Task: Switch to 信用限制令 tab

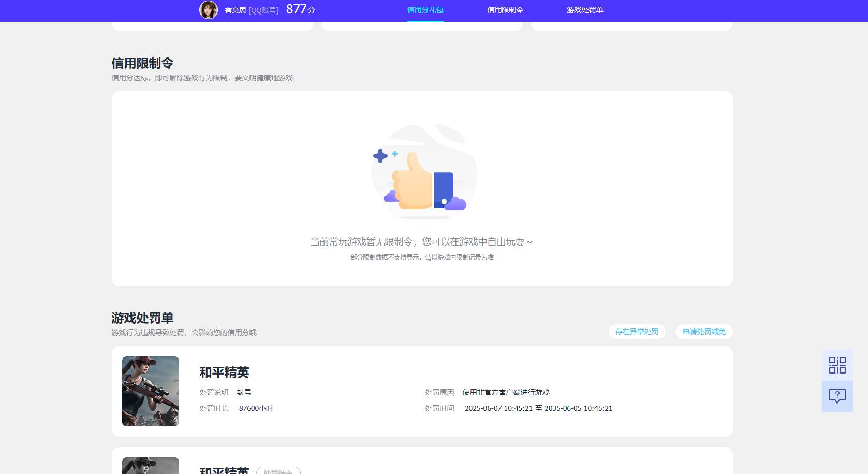Action: [x=505, y=10]
